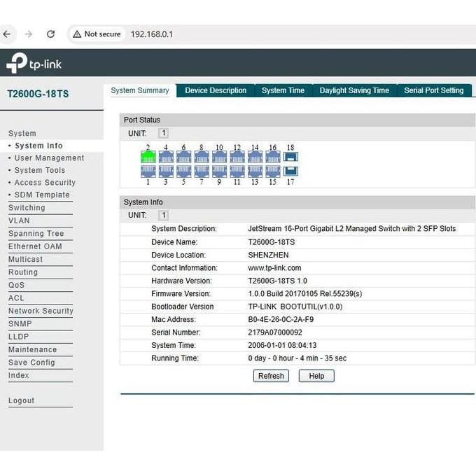
Task: Select port 8 icon in Port Status
Action: [x=202, y=157]
